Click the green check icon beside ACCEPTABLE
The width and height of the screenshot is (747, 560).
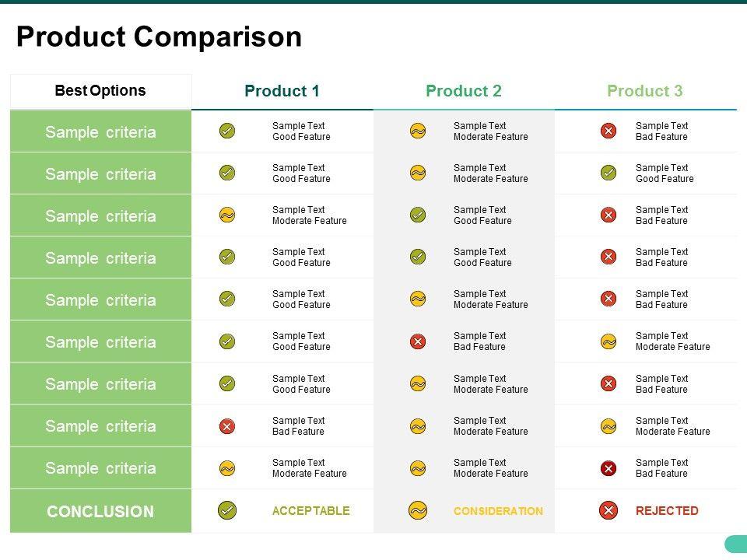coord(227,511)
